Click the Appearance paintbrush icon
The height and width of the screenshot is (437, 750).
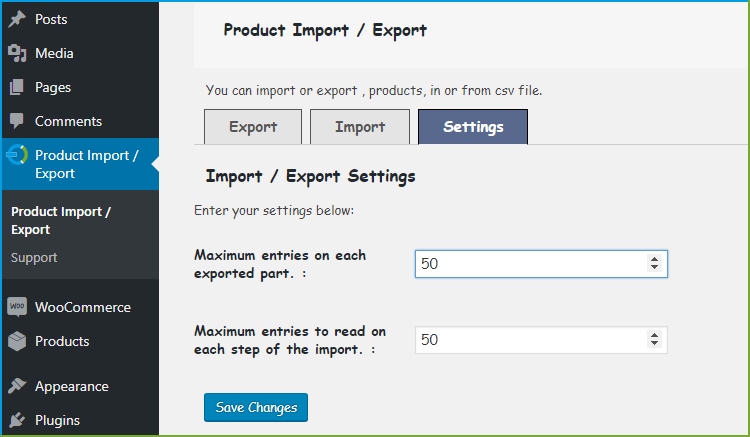tap(17, 386)
